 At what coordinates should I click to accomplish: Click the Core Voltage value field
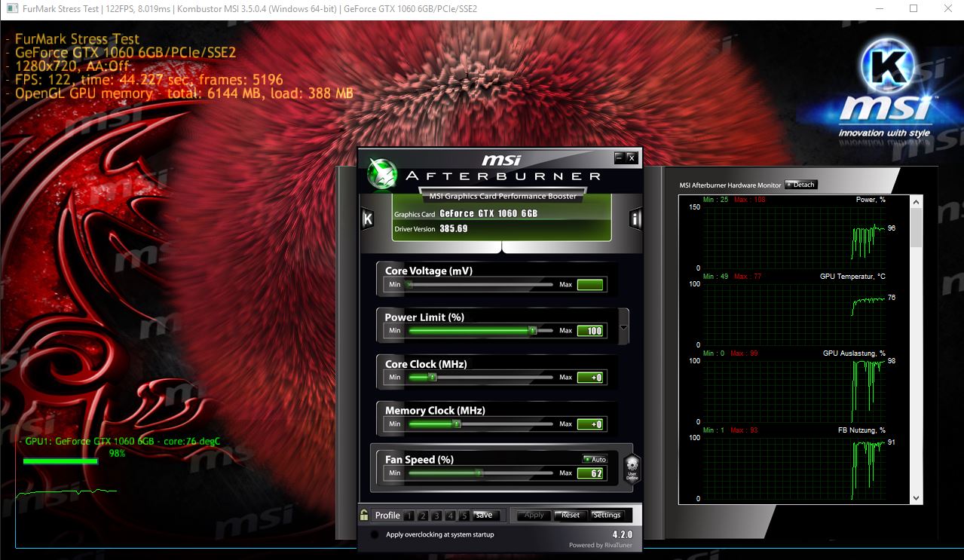[x=590, y=285]
